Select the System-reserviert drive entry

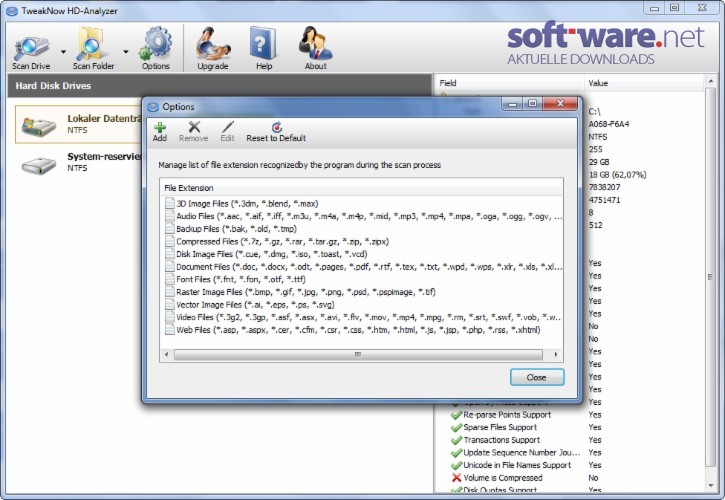[x=79, y=162]
